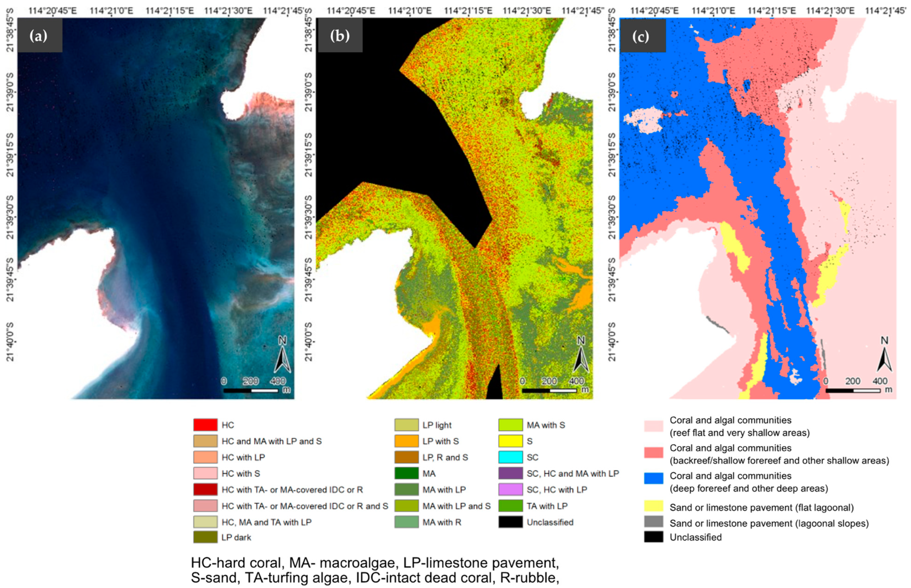Image resolution: width=911 pixels, height=588 pixels.
Task: Click the cyan SC legend swatch
Action: point(511,457)
